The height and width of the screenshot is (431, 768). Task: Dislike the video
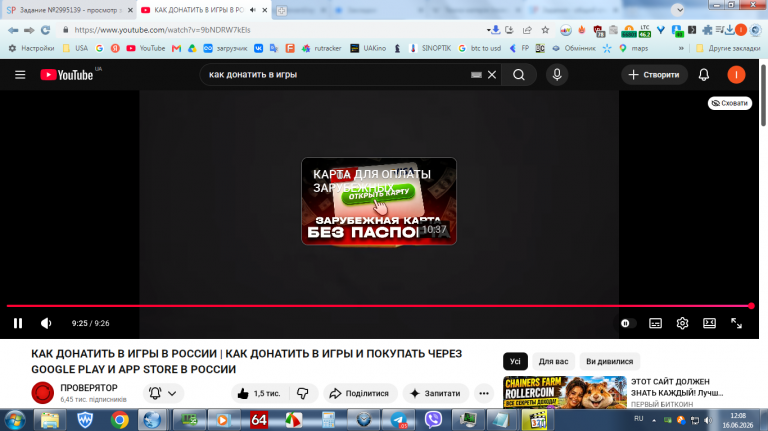(x=303, y=393)
